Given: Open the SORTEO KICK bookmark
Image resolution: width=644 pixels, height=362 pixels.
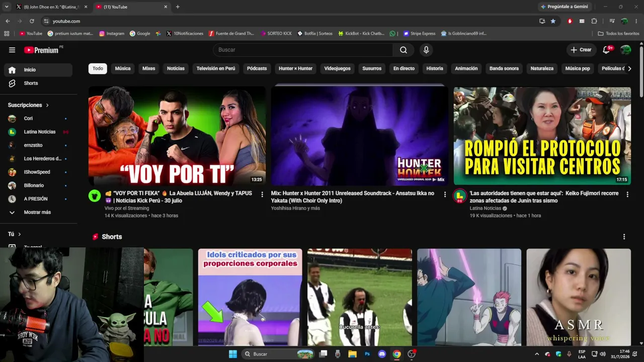Looking at the screenshot, I should coord(276,34).
